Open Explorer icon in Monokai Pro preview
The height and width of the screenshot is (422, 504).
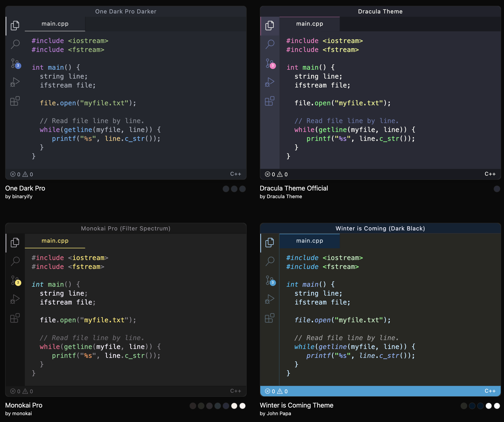point(15,243)
